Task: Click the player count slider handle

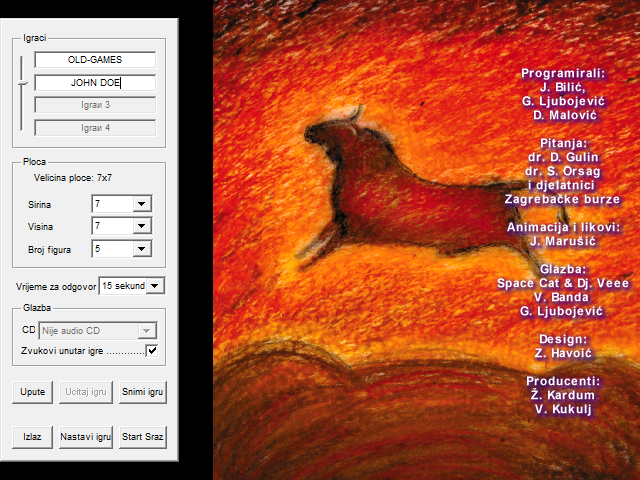Action: 23,83
